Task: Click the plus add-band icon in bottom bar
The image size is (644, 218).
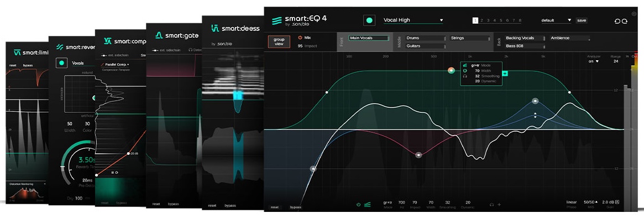Action: pos(499,204)
